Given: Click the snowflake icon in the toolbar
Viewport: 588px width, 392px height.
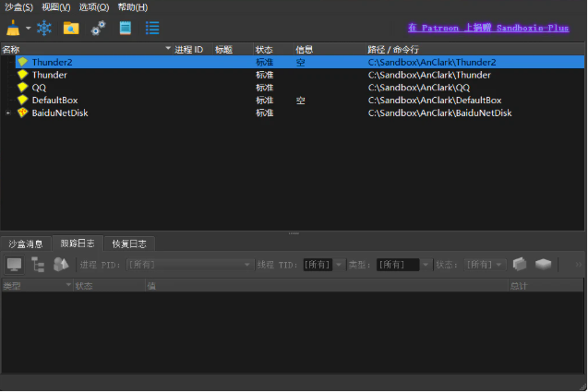Looking at the screenshot, I should click(44, 28).
